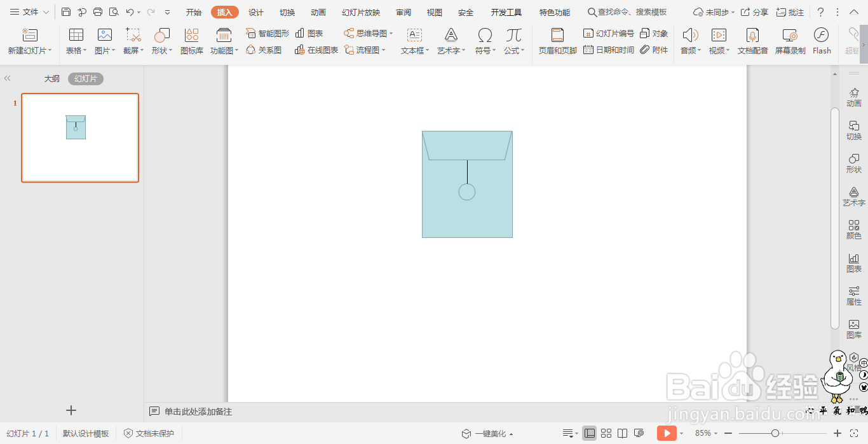Image resolution: width=868 pixels, height=444 pixels.
Task: Open the 开始 ribbon tab
Action: pyautogui.click(x=194, y=13)
